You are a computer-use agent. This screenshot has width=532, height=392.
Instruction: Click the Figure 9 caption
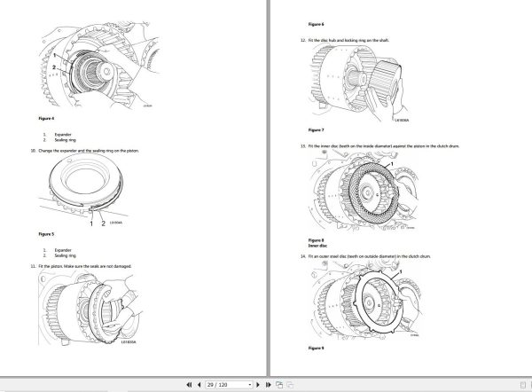coord(316,348)
